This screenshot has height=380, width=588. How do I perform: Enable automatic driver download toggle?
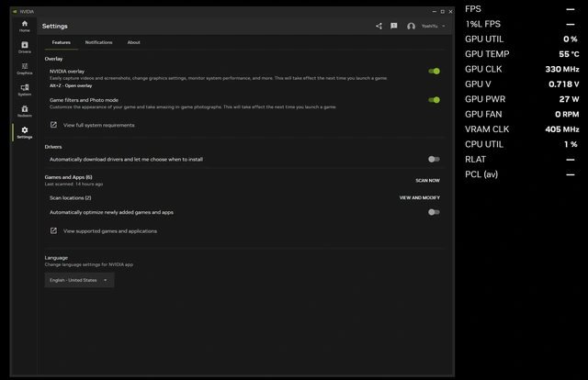click(x=434, y=160)
